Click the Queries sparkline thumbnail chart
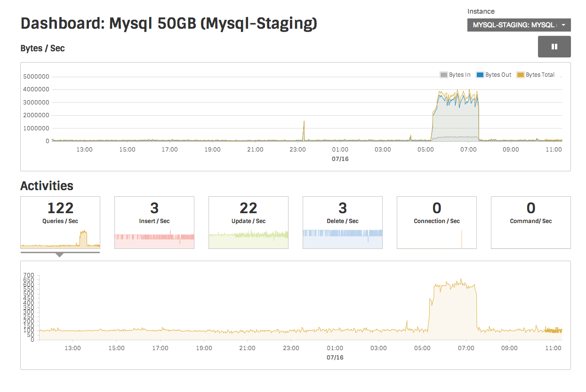 click(60, 239)
